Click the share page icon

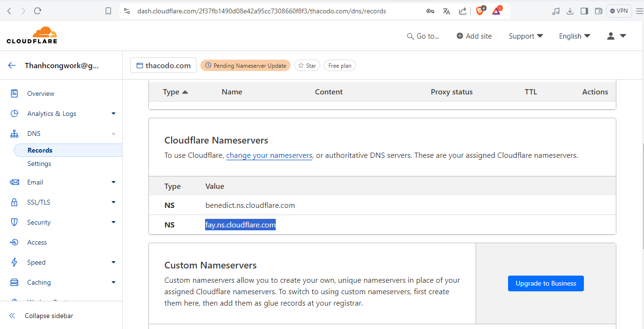pyautogui.click(x=462, y=11)
